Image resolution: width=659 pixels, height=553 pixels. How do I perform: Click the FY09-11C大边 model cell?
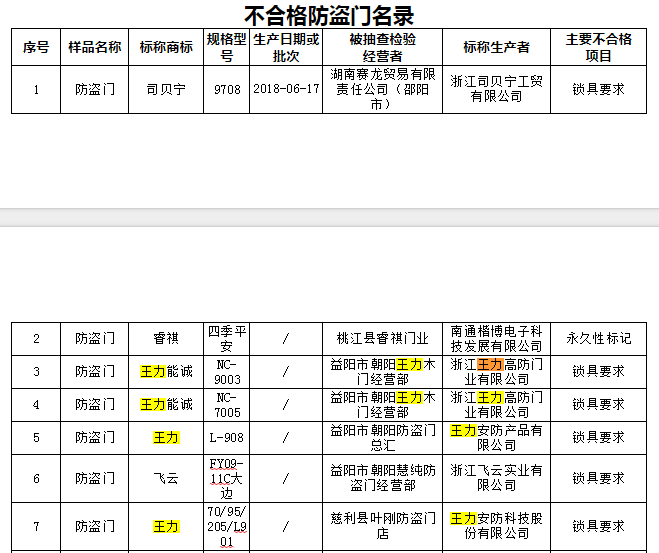(227, 479)
